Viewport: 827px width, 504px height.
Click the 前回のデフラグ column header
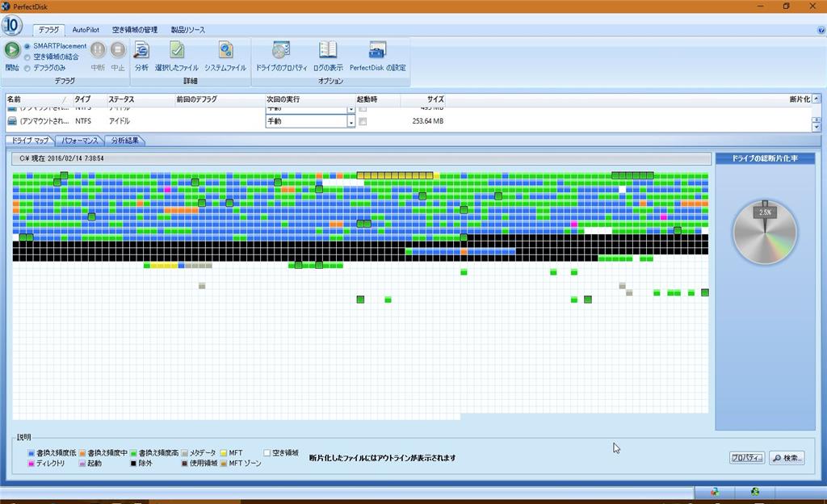point(220,99)
